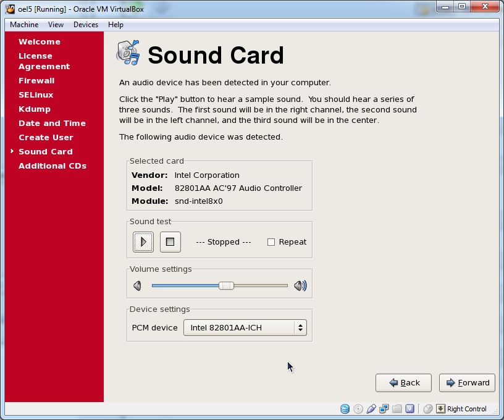The width and height of the screenshot is (504, 420).
Task: Select Welcome in the sidebar
Action: [40, 42]
